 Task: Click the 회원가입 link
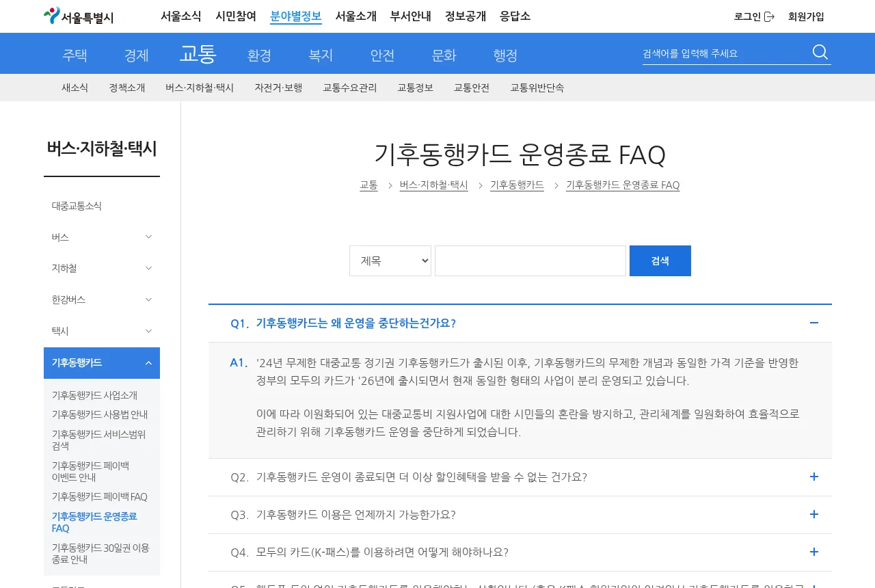point(806,16)
